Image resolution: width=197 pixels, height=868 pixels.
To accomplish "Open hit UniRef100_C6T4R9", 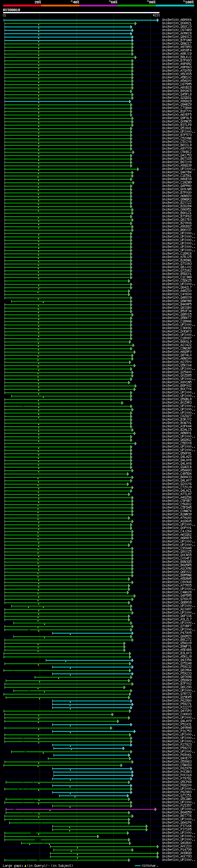I will coord(177,30).
